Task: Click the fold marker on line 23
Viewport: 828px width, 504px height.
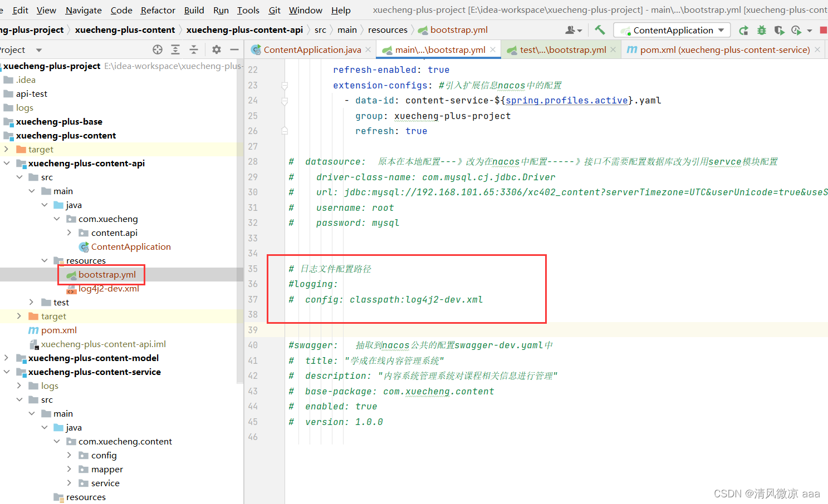Action: 285,86
